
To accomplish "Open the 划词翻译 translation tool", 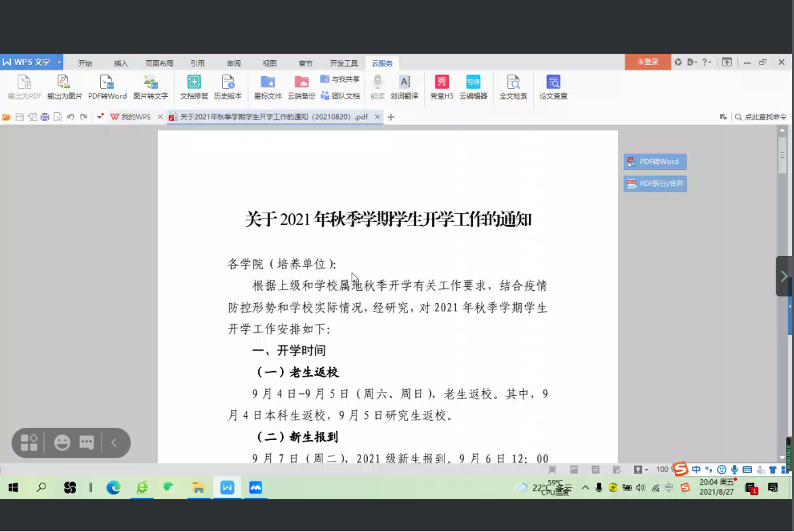I will tap(404, 87).
